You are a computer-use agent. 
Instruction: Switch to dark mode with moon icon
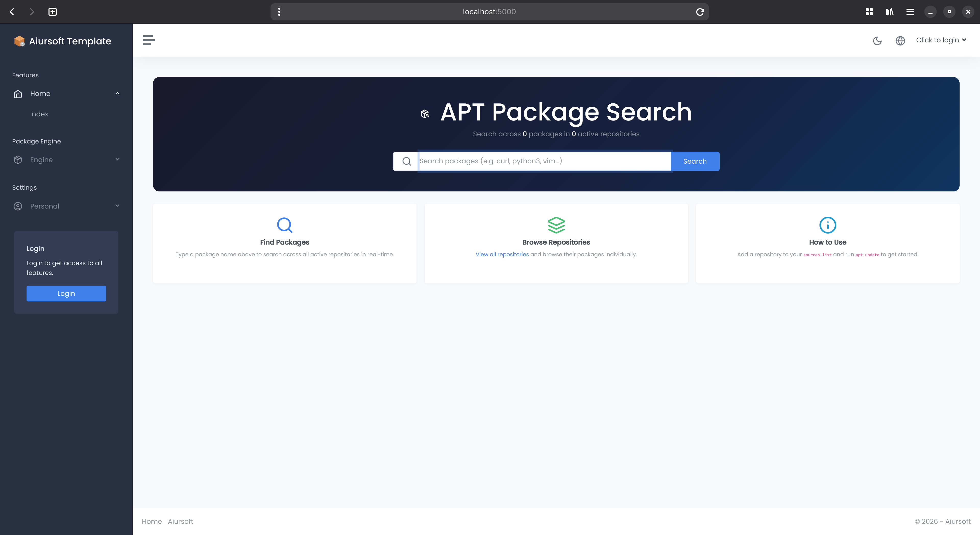coord(877,40)
